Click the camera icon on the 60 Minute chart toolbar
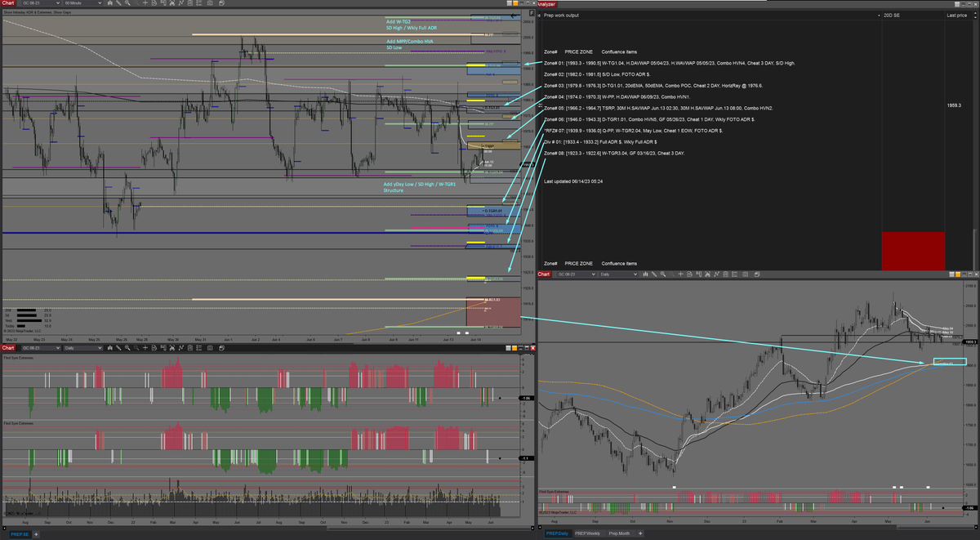Image resolution: width=980 pixels, height=540 pixels. coord(210,3)
